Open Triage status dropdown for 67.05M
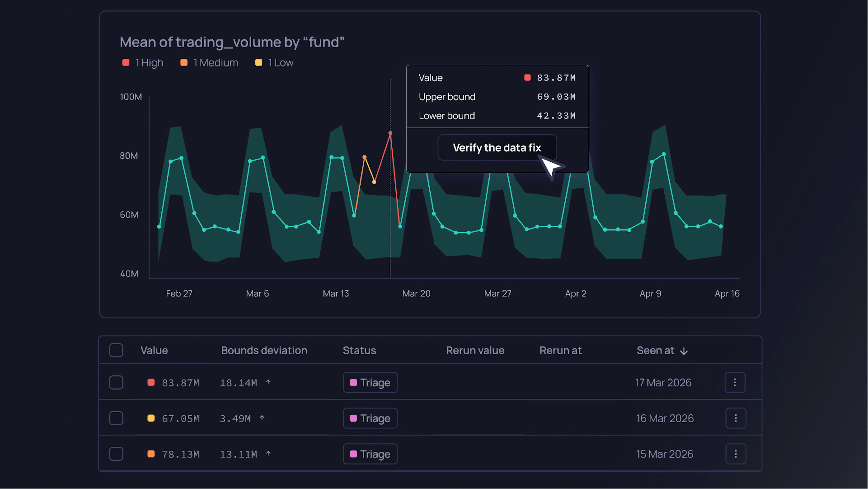The width and height of the screenshot is (868, 489). tap(370, 418)
